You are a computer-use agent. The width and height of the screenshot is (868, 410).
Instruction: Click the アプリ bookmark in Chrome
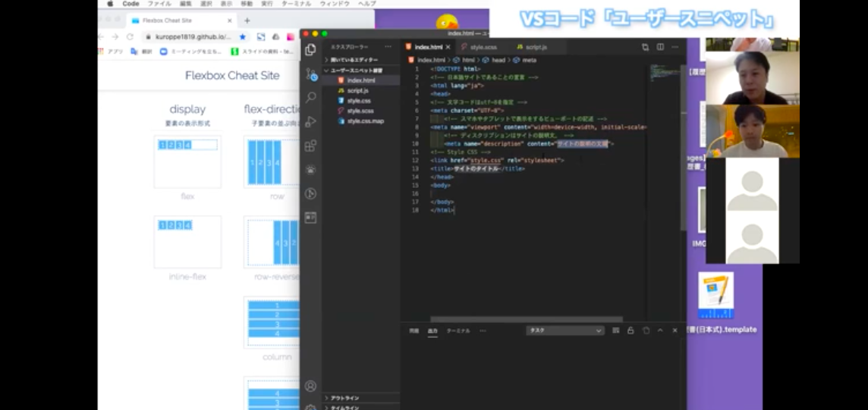pyautogui.click(x=111, y=52)
